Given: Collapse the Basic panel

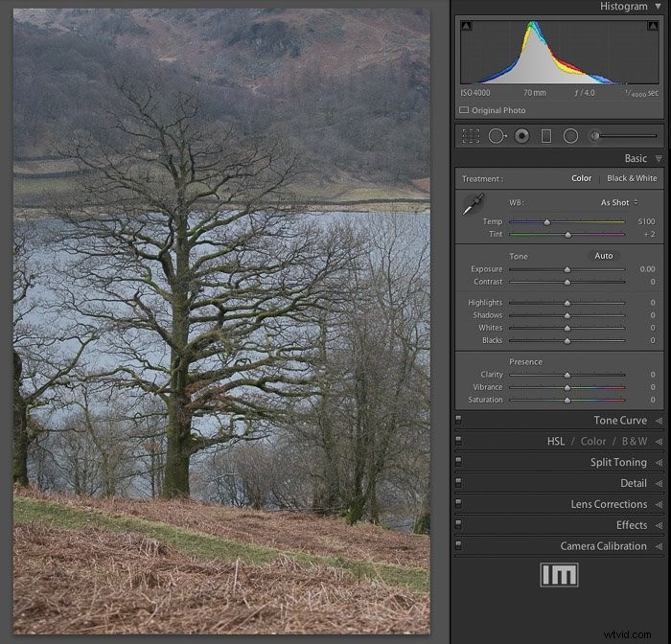Looking at the screenshot, I should pos(659,159).
